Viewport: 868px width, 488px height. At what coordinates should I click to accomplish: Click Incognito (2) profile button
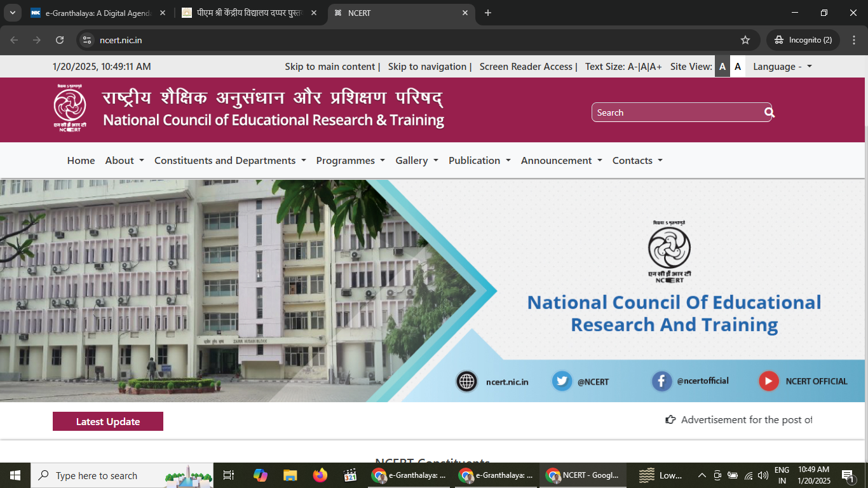[803, 40]
